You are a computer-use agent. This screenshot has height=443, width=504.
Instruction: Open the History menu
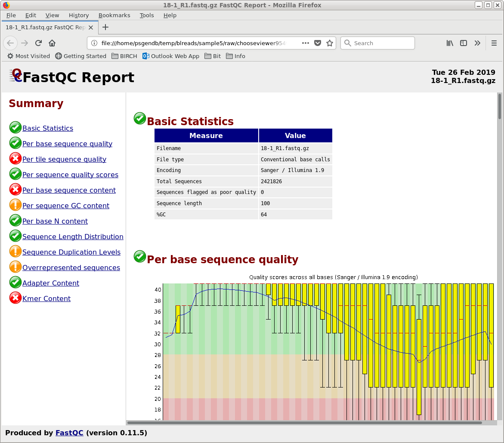tap(79, 15)
